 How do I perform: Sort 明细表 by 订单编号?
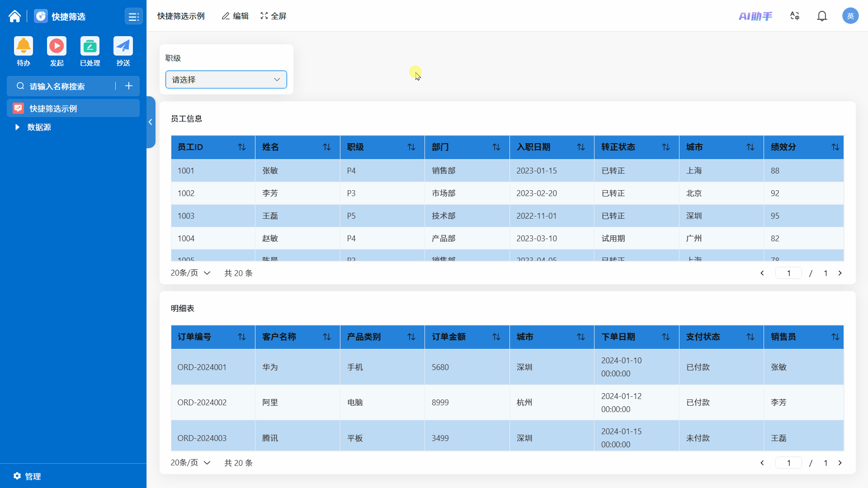coord(242,337)
